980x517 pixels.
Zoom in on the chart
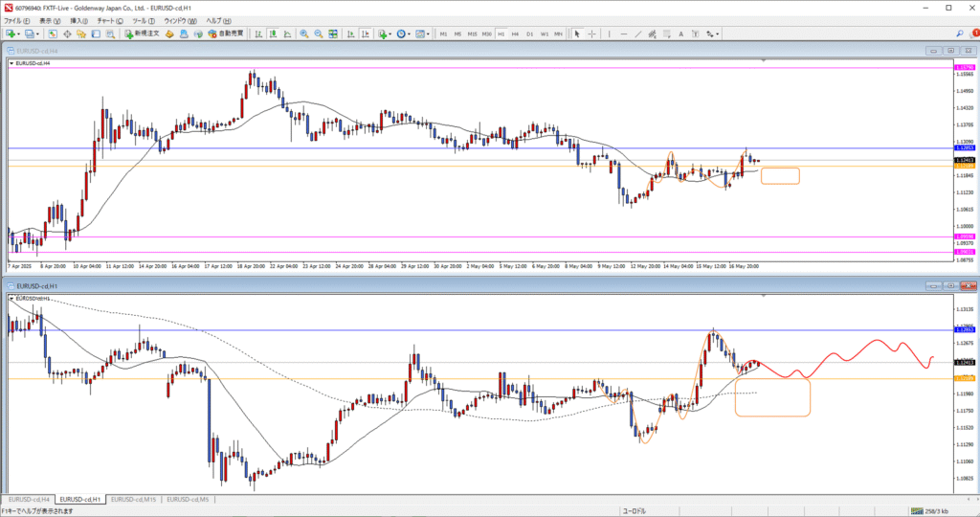pyautogui.click(x=304, y=34)
